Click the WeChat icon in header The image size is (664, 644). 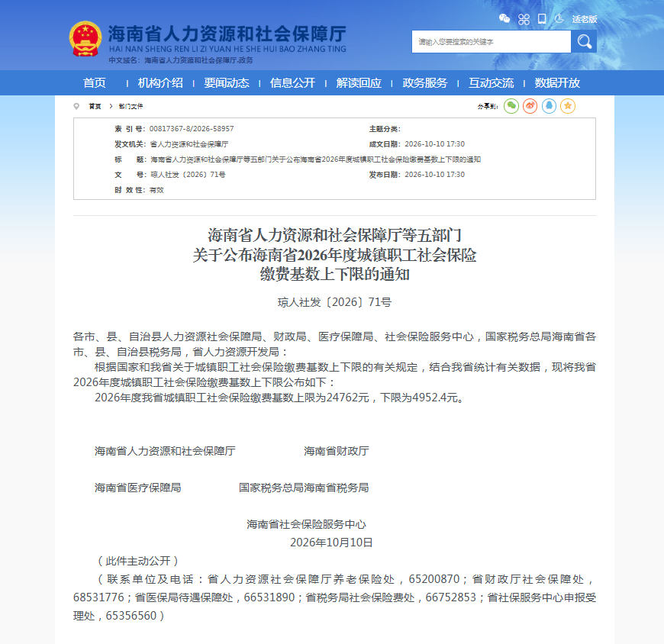(504, 18)
